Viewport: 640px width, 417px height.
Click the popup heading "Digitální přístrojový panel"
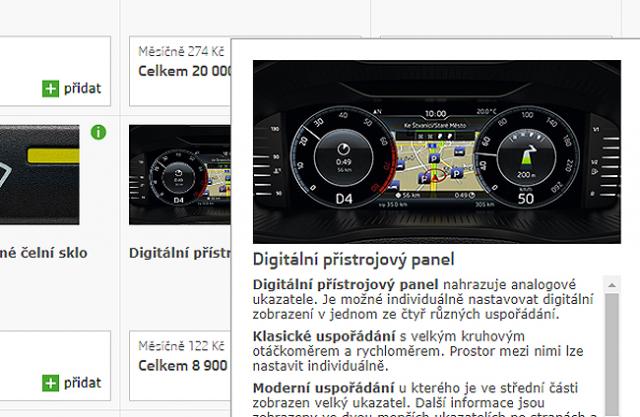click(x=353, y=260)
